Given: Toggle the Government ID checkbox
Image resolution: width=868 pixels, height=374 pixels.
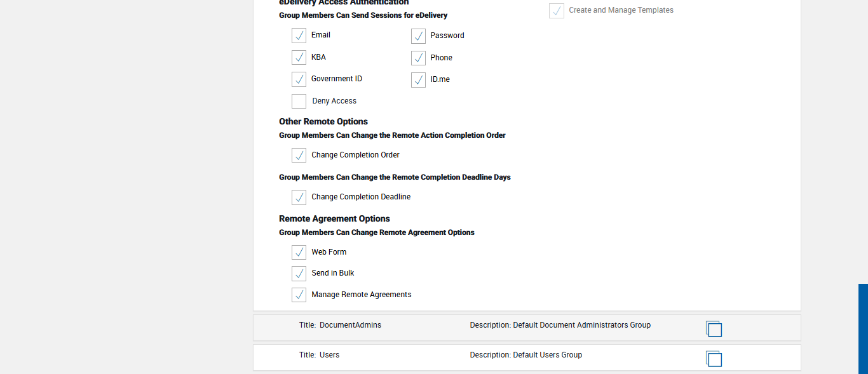Looking at the screenshot, I should 299,79.
